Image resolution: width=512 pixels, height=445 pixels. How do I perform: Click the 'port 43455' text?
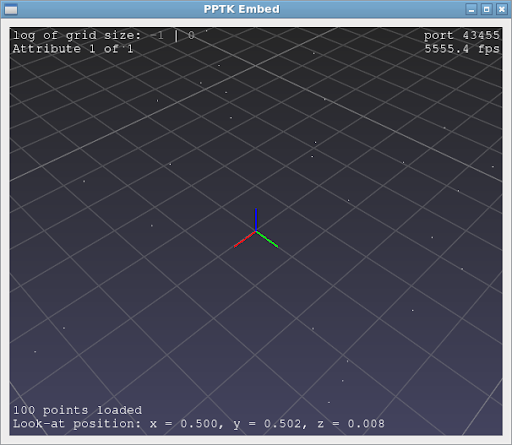[x=462, y=35]
